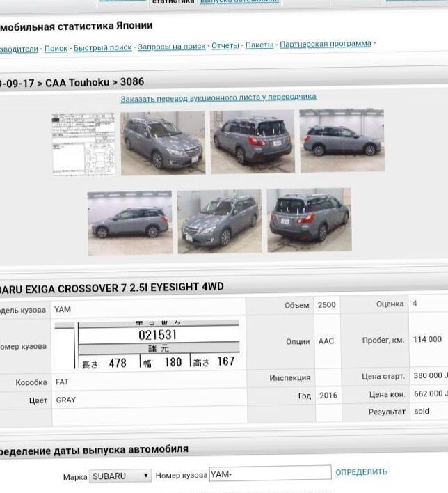Select final price 662 000

tap(430, 393)
